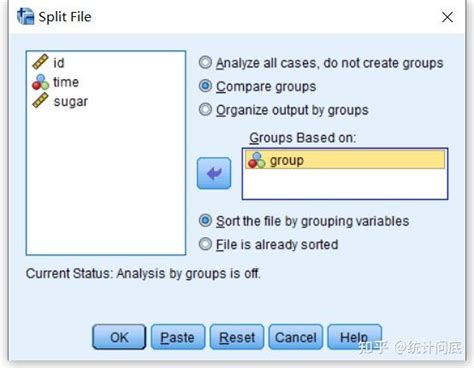Image resolution: width=474 pixels, height=368 pixels.
Task: Choose Organize output by groups
Action: coord(205,109)
